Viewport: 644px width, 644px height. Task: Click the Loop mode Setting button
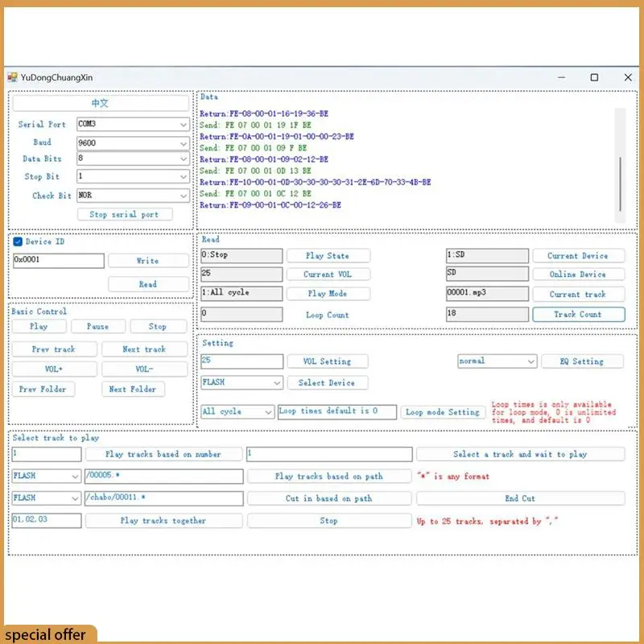pos(443,411)
